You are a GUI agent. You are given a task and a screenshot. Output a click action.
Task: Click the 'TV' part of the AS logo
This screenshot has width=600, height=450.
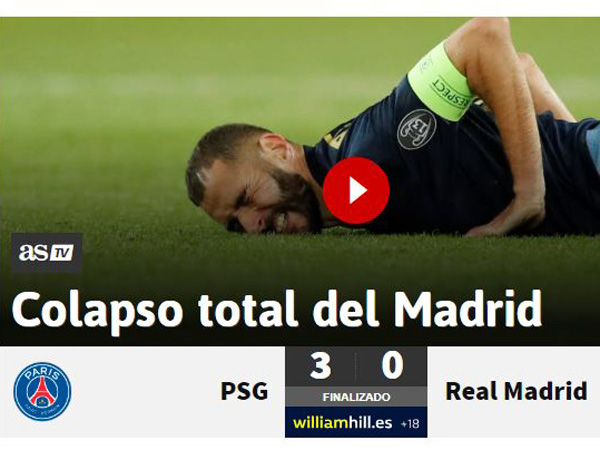[x=62, y=253]
